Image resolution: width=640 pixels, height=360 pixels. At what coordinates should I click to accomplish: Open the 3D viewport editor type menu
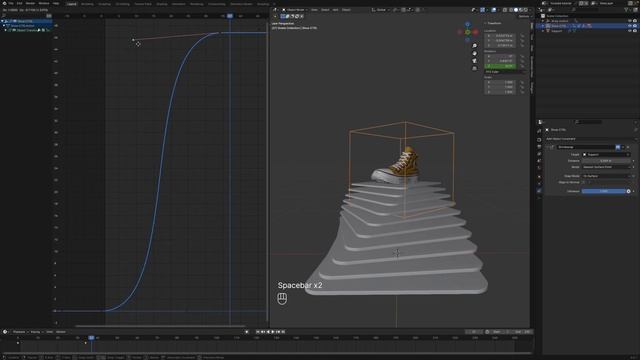tap(276, 10)
